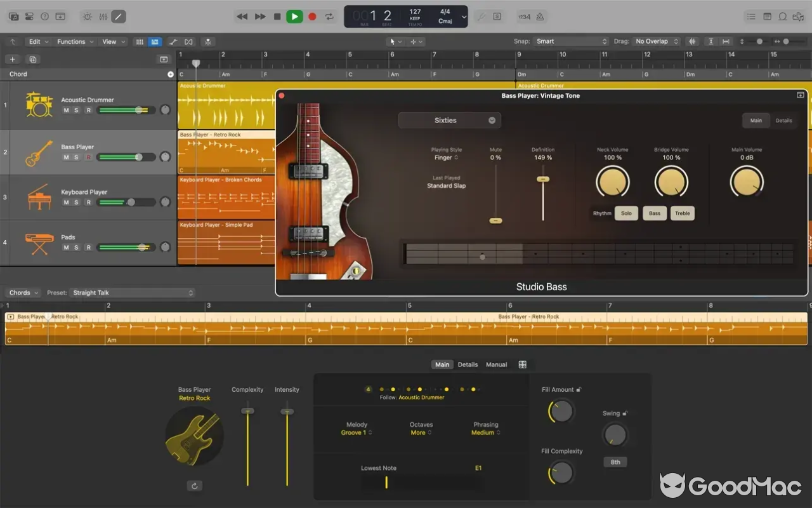The width and height of the screenshot is (812, 508).
Task: Start playback with the green play button
Action: pyautogui.click(x=294, y=16)
